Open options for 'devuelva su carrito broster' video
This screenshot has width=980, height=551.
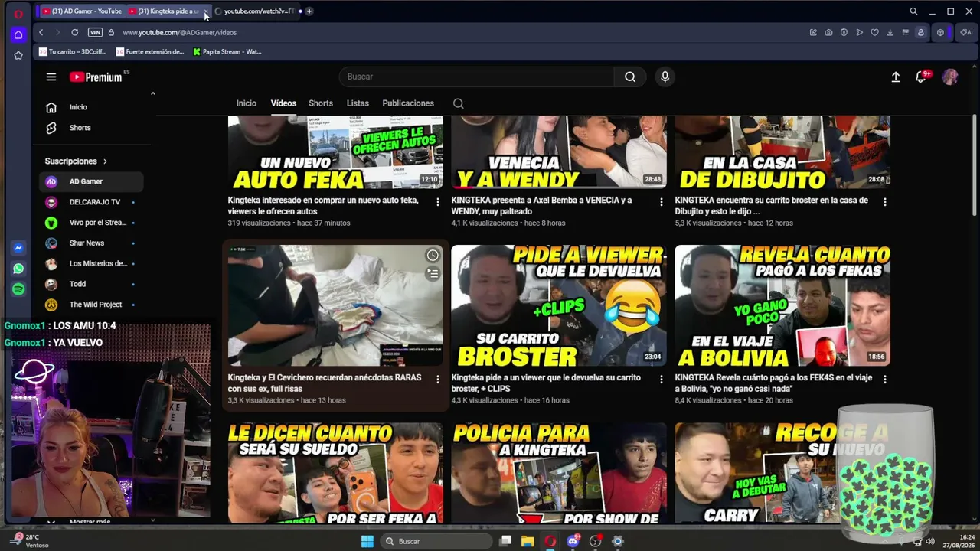click(661, 380)
